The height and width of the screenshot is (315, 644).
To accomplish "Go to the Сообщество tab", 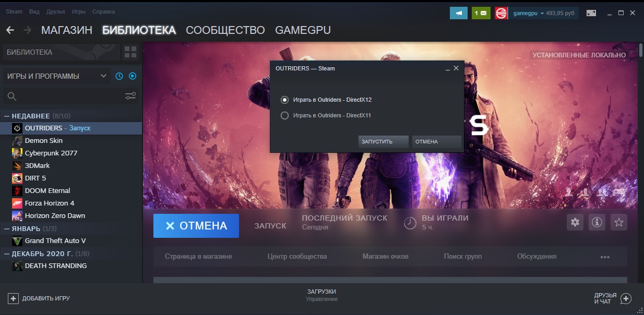I will [x=225, y=30].
